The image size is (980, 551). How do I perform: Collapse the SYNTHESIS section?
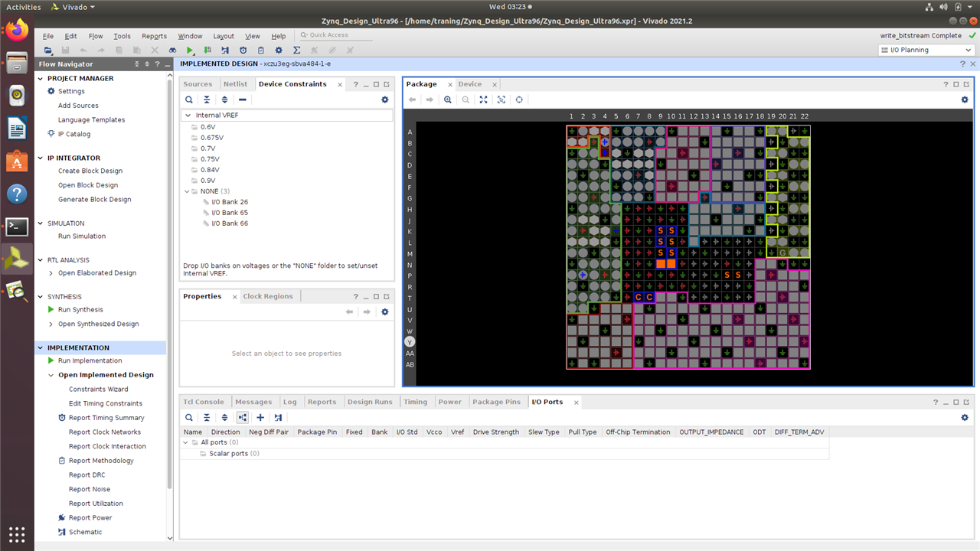pyautogui.click(x=41, y=297)
